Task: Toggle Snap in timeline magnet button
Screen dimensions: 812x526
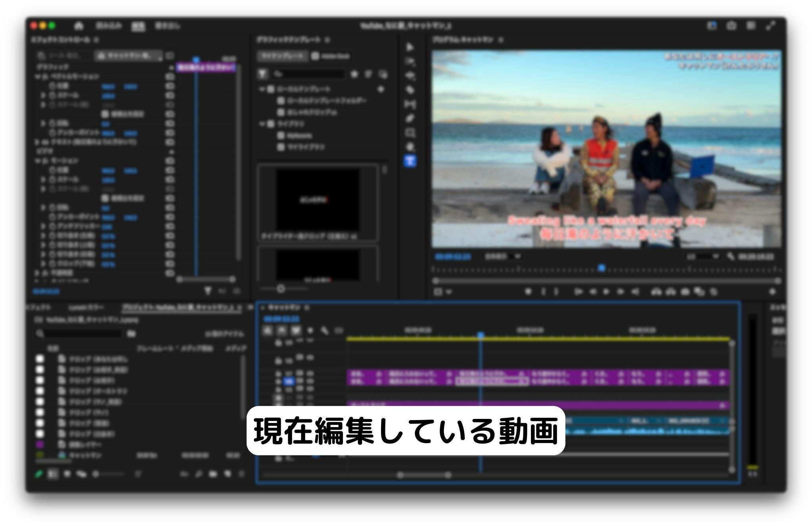Action: pos(282,330)
